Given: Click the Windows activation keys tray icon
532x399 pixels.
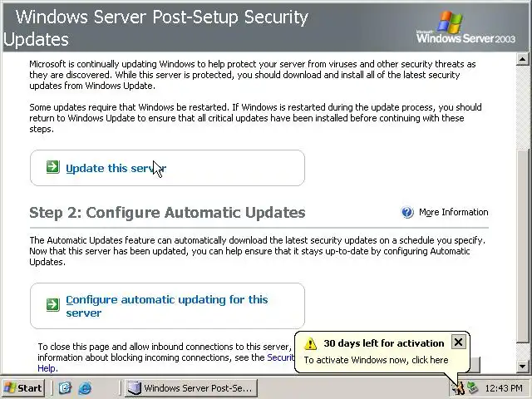Looking at the screenshot, I should coord(457,387).
